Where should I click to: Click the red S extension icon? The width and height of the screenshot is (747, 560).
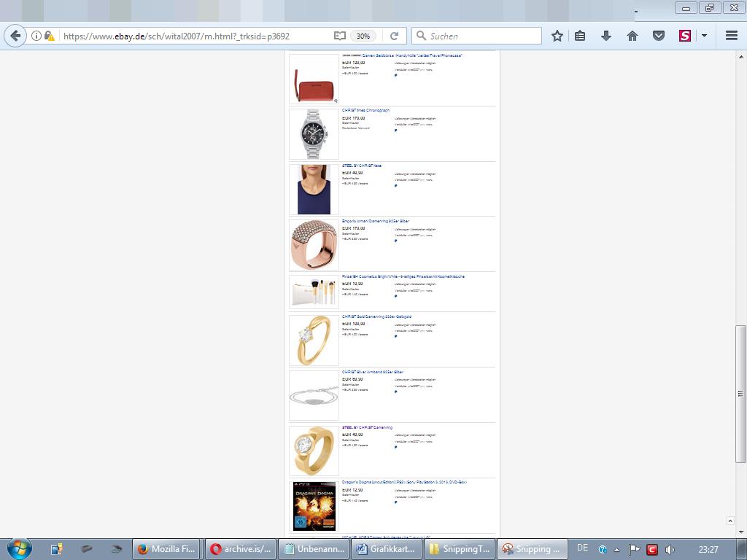[x=684, y=36]
